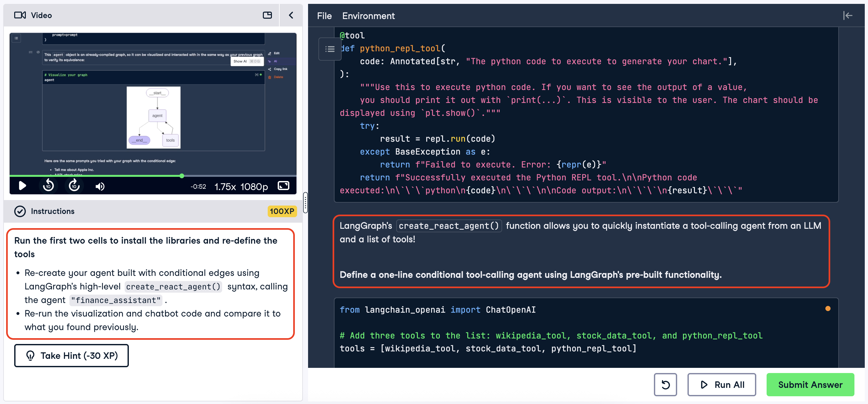Change video quality 1080p

(254, 187)
